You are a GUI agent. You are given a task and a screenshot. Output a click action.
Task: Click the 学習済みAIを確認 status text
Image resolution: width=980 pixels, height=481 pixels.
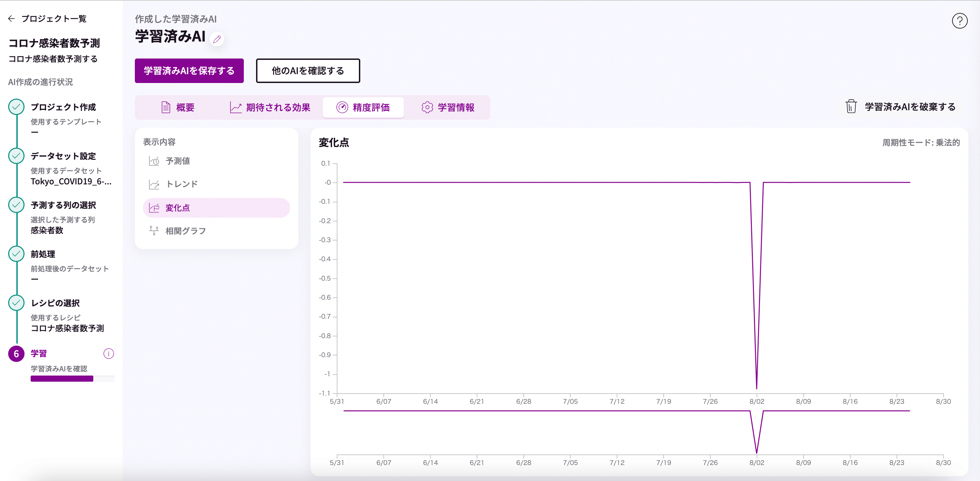(59, 368)
